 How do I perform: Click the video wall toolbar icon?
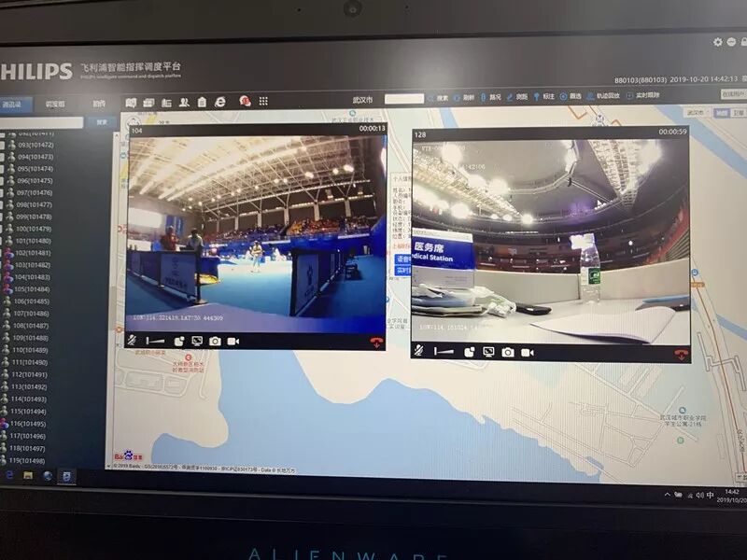[x=148, y=103]
